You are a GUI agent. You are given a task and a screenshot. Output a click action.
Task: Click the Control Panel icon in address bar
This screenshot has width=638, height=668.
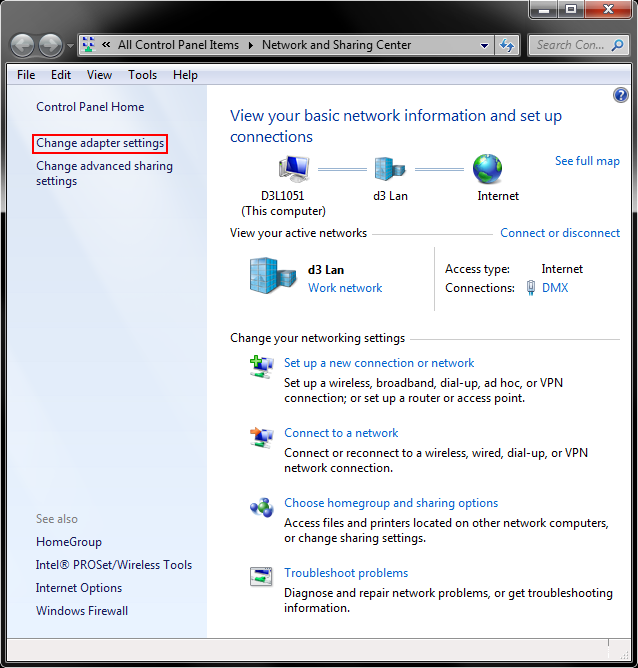click(x=89, y=45)
